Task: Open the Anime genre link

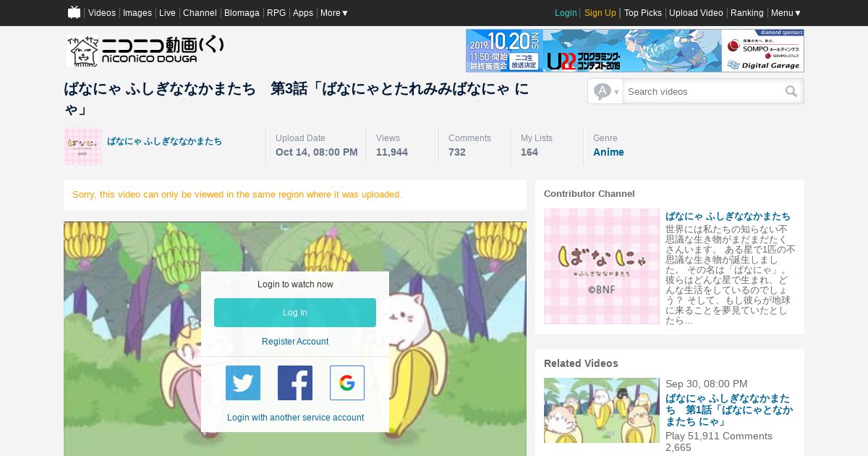Action: pos(608,152)
